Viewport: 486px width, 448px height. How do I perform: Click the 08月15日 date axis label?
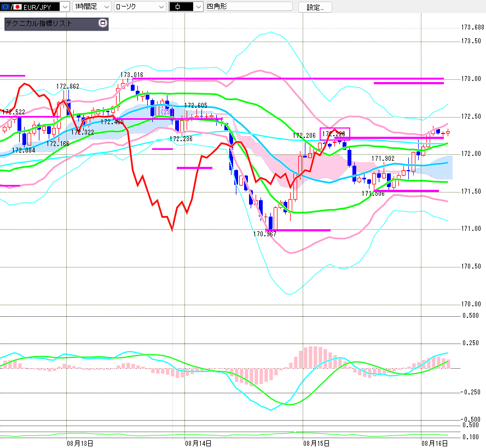tap(316, 444)
